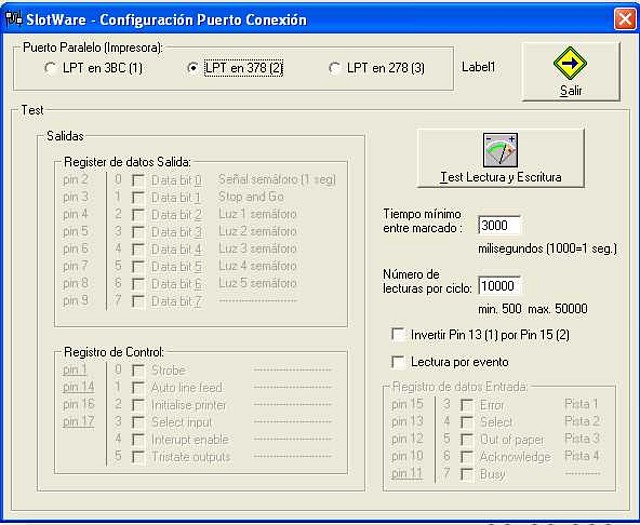Enable Lectura por evento checkbox
This screenshot has height=525, width=640.
(x=398, y=361)
